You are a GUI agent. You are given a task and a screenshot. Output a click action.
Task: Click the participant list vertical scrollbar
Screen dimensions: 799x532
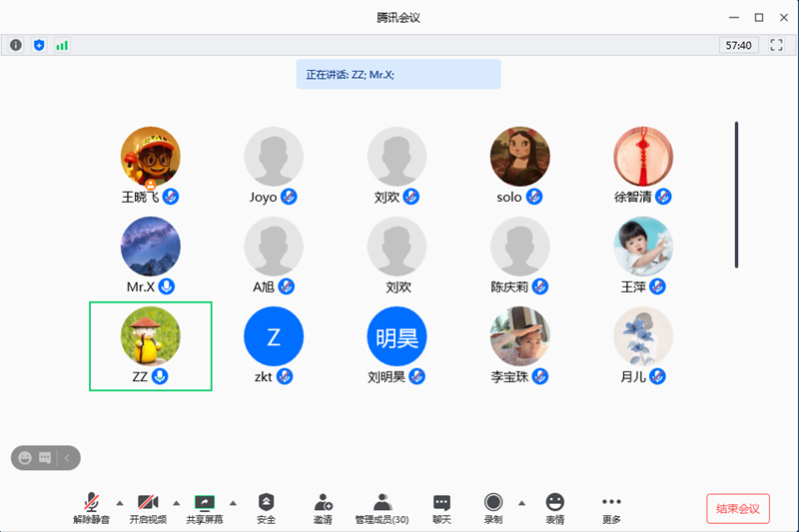pyautogui.click(x=736, y=195)
